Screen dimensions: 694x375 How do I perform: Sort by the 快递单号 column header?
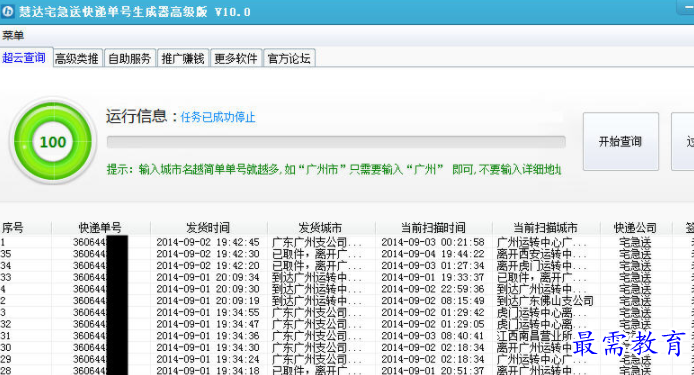point(100,228)
